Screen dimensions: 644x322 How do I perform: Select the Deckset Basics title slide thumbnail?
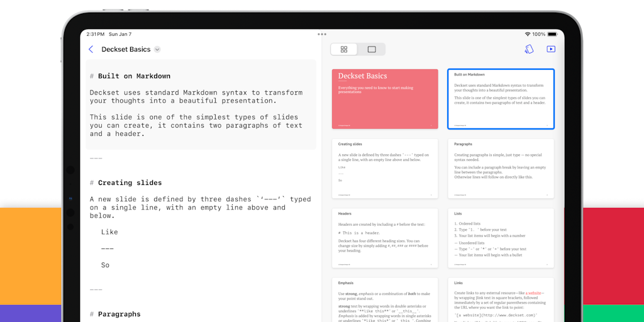[385, 99]
